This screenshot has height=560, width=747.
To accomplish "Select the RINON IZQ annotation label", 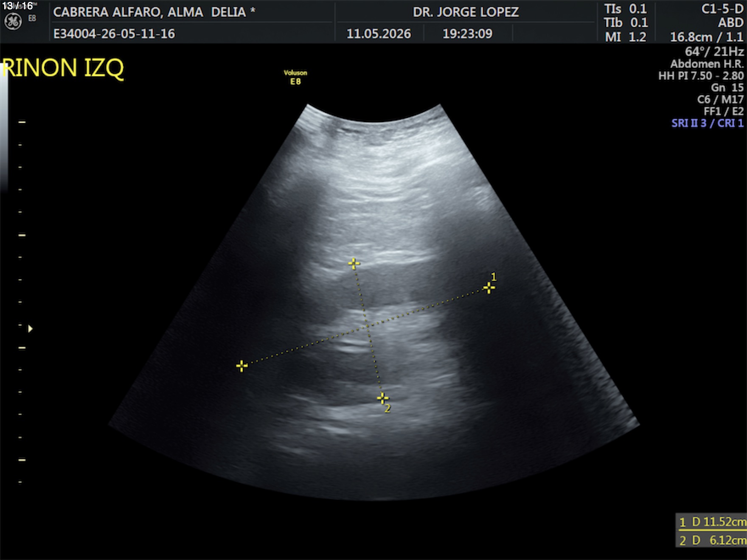I will coord(63,68).
